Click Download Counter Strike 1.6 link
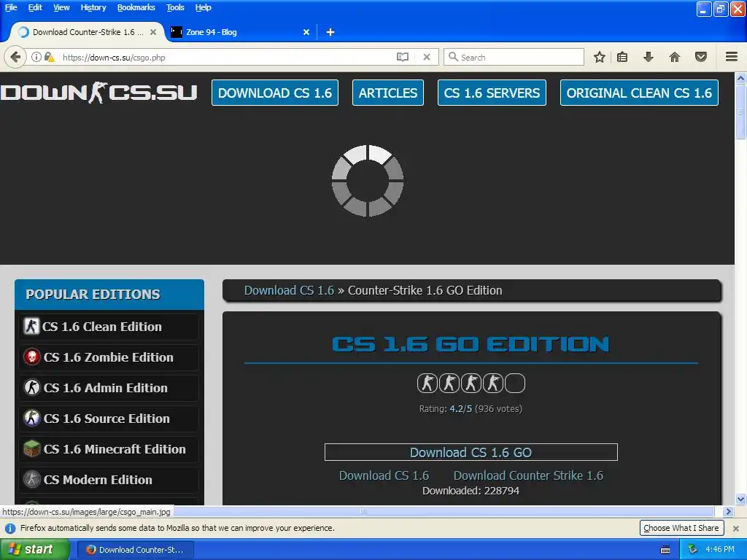 pos(528,475)
